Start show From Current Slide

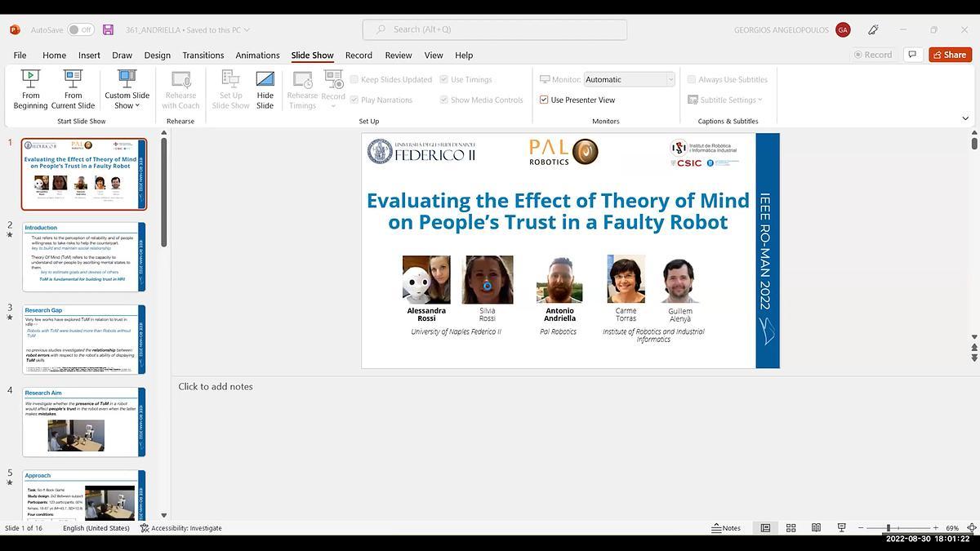(73, 89)
